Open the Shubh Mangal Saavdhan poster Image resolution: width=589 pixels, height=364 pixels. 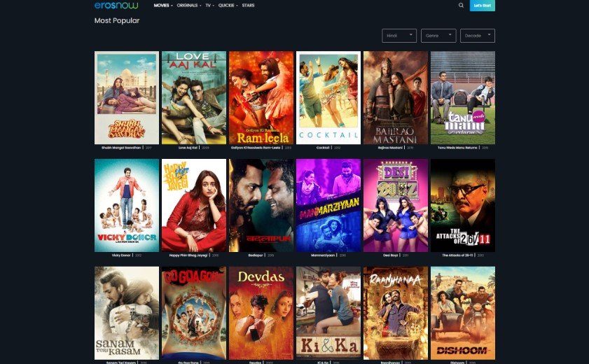(x=127, y=97)
